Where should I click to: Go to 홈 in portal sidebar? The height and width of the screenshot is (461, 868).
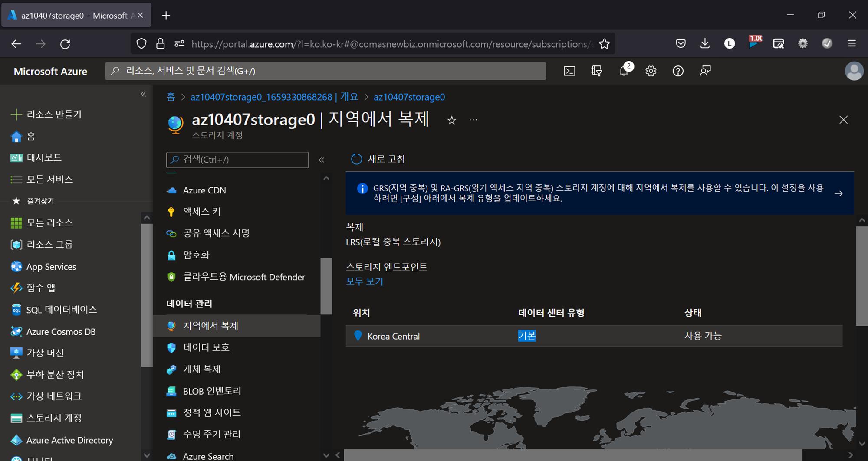coord(23,136)
